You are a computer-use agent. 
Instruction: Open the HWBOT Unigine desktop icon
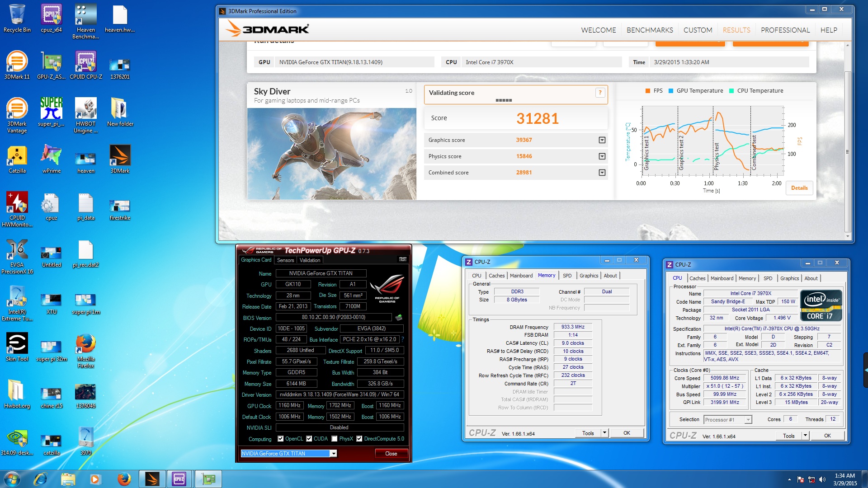[85, 116]
